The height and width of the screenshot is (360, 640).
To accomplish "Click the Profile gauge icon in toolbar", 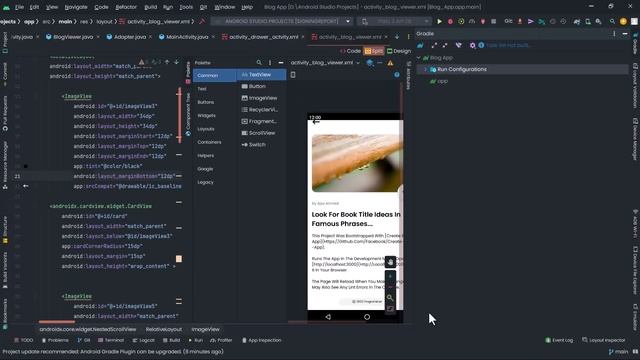I will 472,21.
